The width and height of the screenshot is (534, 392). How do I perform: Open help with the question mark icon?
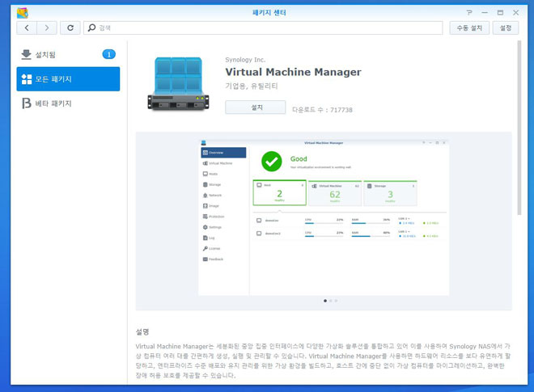click(469, 13)
